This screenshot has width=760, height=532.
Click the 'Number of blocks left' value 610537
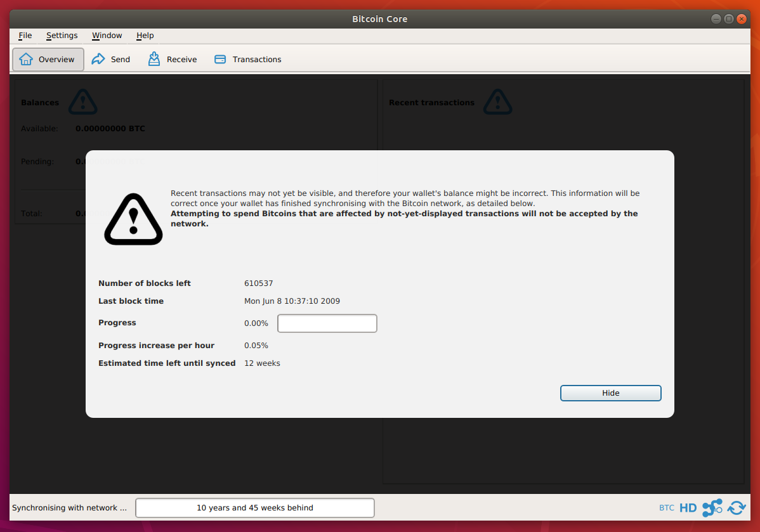(258, 283)
